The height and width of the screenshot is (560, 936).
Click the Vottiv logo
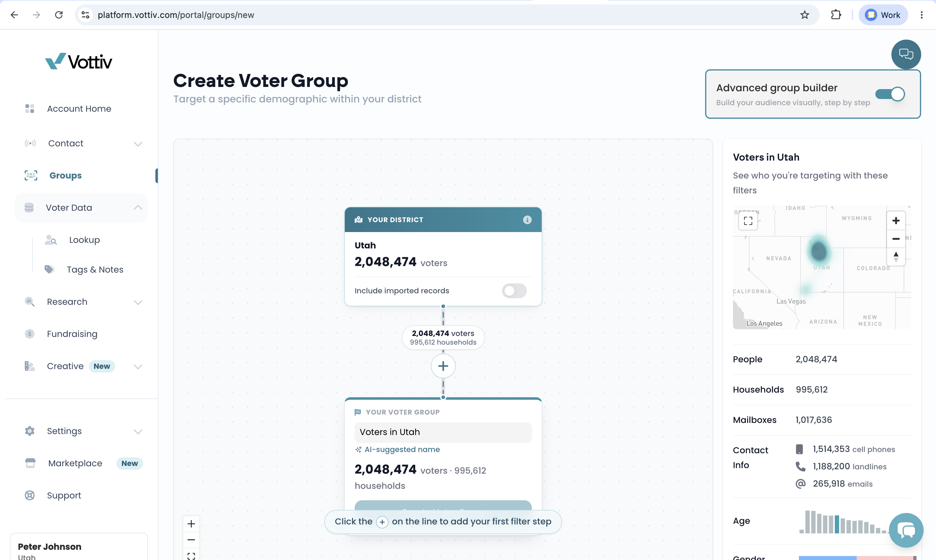tap(79, 61)
